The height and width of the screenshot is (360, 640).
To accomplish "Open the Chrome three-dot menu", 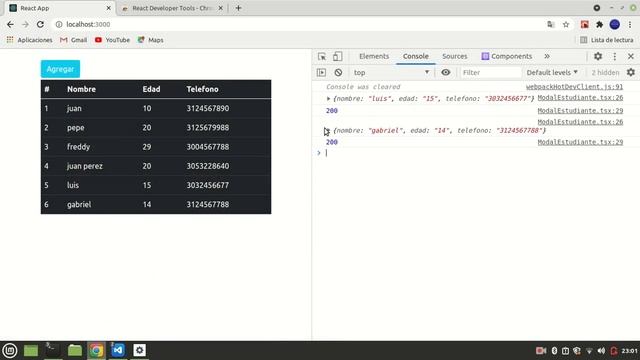I will click(x=630, y=24).
